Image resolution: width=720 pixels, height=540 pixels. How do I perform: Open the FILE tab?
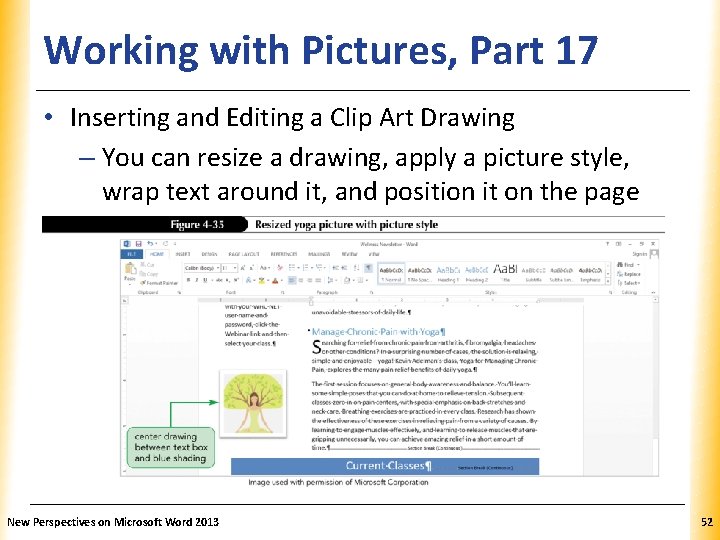[x=132, y=254]
